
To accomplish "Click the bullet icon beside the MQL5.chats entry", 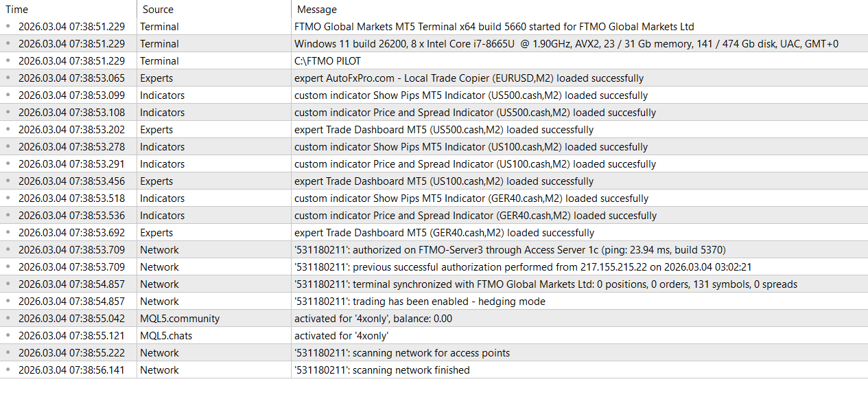I will (x=8, y=336).
